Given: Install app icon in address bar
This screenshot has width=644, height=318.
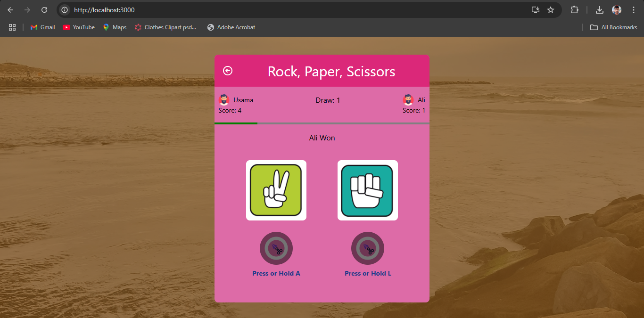Looking at the screenshot, I should point(536,10).
